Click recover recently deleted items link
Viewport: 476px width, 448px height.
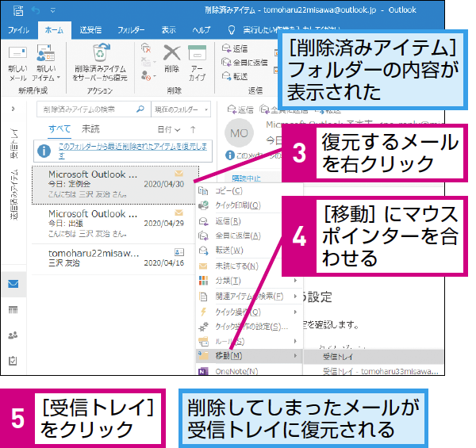coord(133,151)
